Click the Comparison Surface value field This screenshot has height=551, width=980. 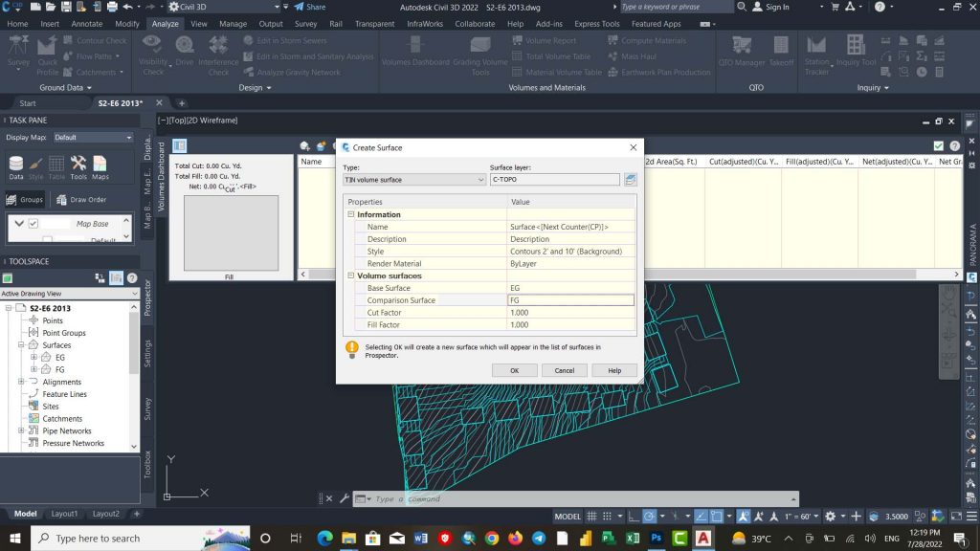[x=571, y=300]
